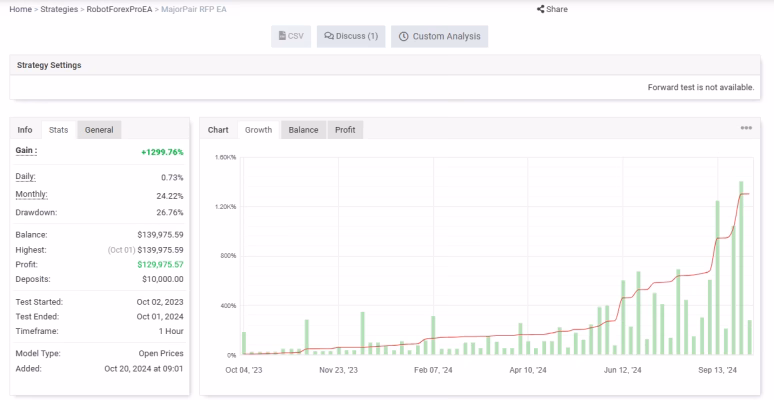The image size is (774, 400).
Task: Open the Discuss (1) button
Action: (351, 36)
